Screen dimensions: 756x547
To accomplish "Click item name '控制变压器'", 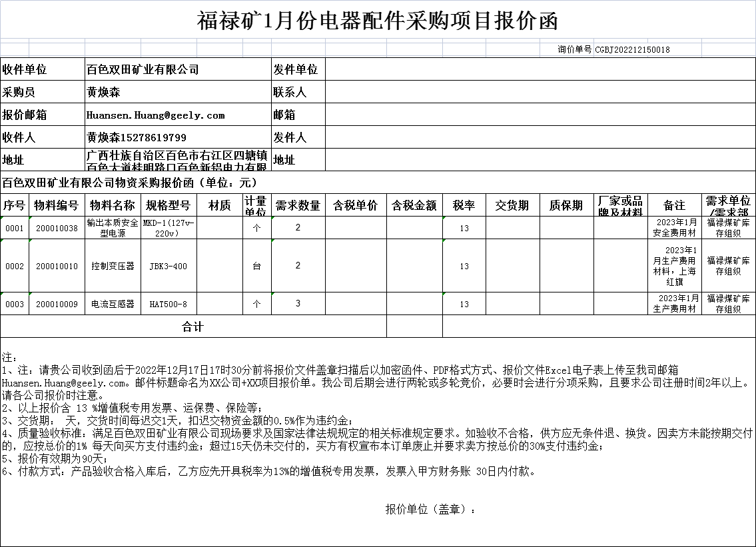I will coord(113,267).
